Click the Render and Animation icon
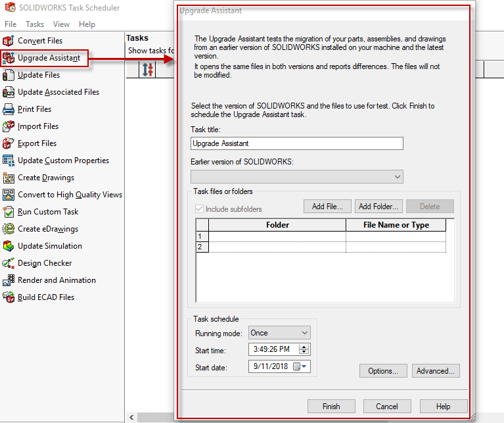 pyautogui.click(x=9, y=280)
